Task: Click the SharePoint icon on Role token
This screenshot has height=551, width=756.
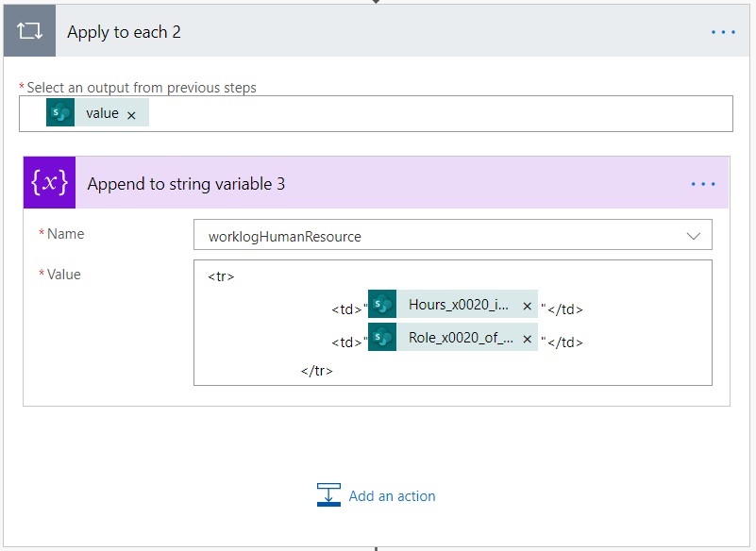Action: 382,338
